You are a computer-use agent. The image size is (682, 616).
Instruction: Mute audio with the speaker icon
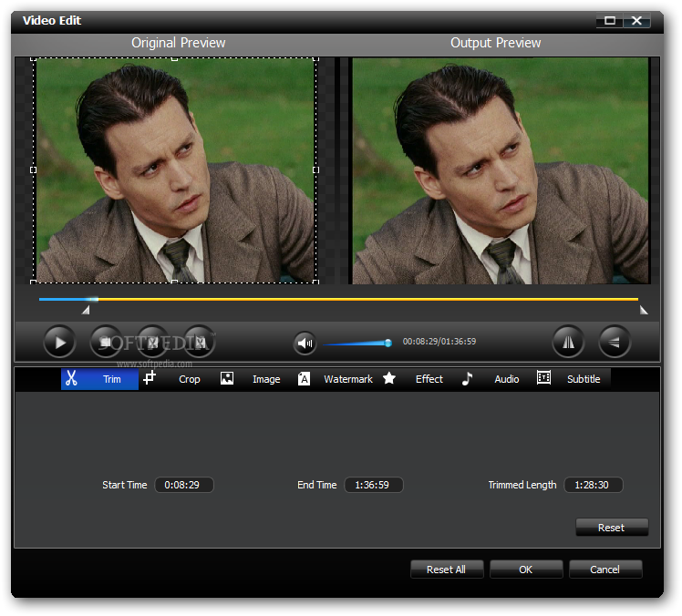tap(305, 344)
